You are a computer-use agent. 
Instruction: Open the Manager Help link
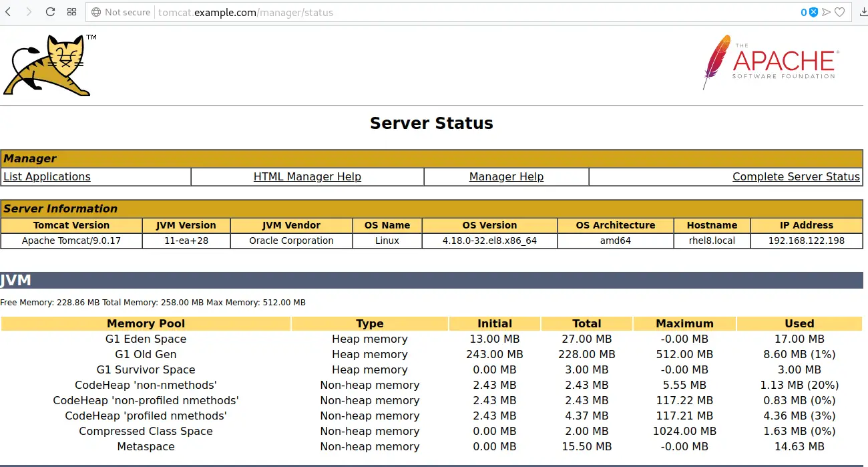coord(506,176)
